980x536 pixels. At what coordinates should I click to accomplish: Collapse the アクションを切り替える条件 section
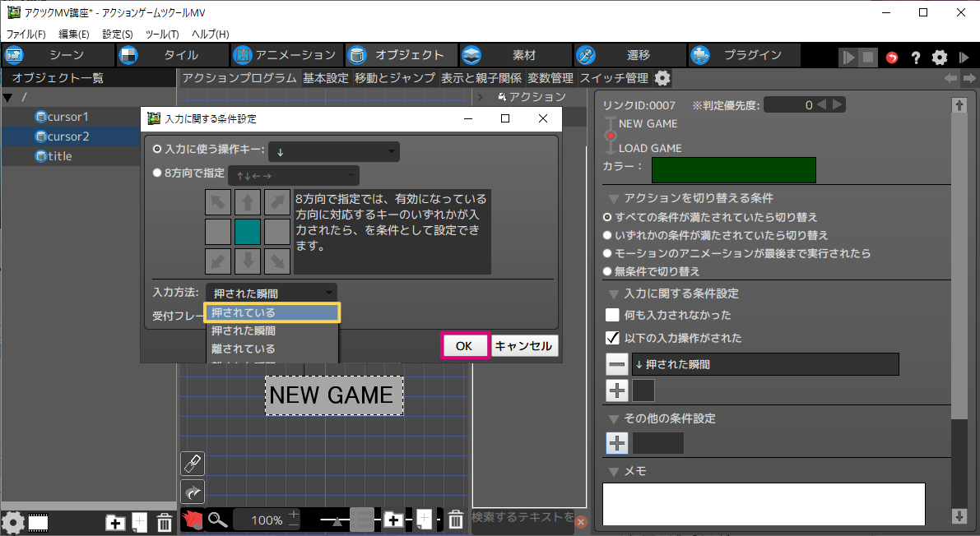click(x=613, y=198)
